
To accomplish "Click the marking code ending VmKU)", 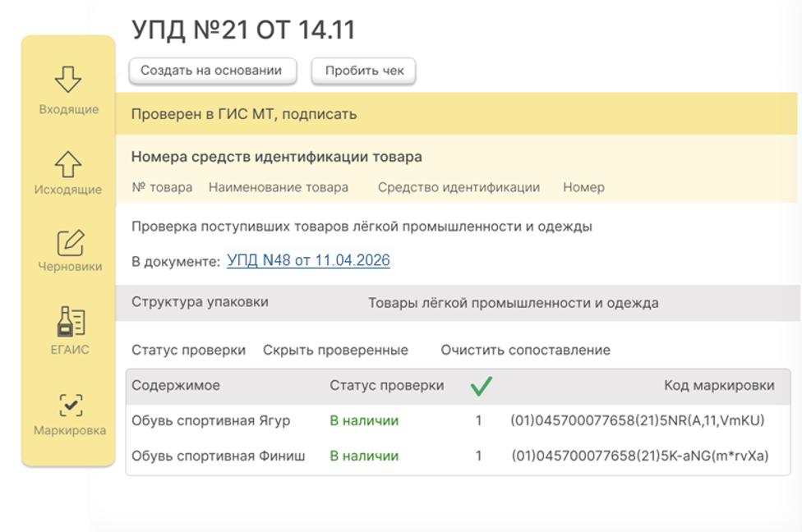I will coord(638,421).
